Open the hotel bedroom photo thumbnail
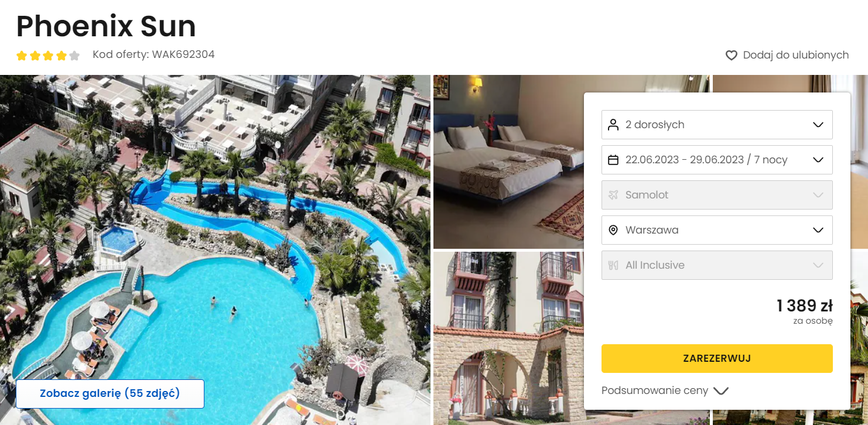Screen dimensions: 868x425 point(508,162)
